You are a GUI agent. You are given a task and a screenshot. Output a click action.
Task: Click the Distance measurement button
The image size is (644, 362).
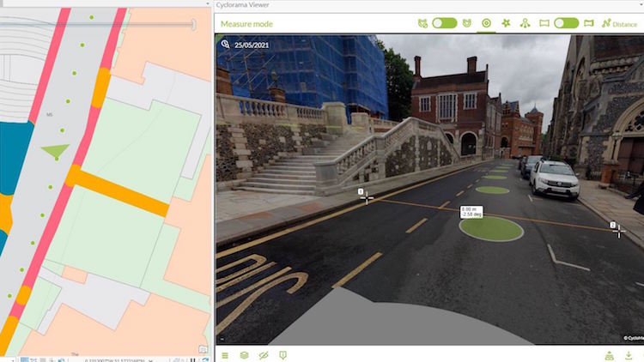[x=618, y=24]
